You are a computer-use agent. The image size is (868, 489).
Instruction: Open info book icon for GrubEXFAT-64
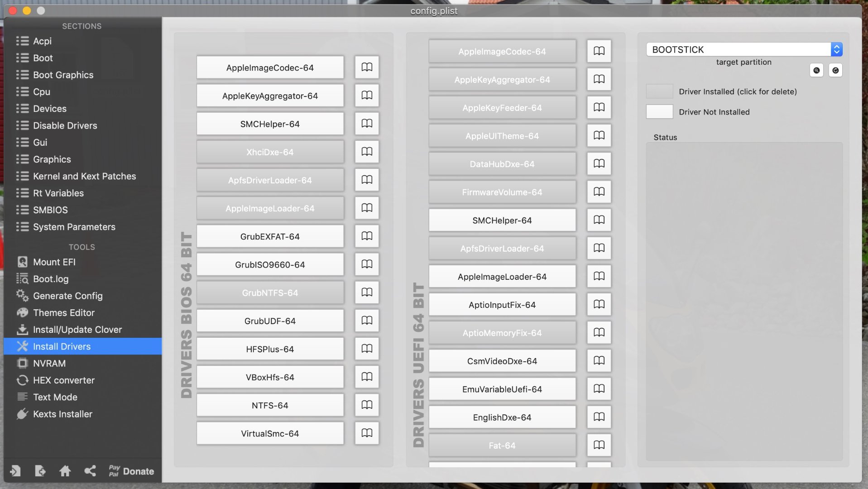click(367, 236)
